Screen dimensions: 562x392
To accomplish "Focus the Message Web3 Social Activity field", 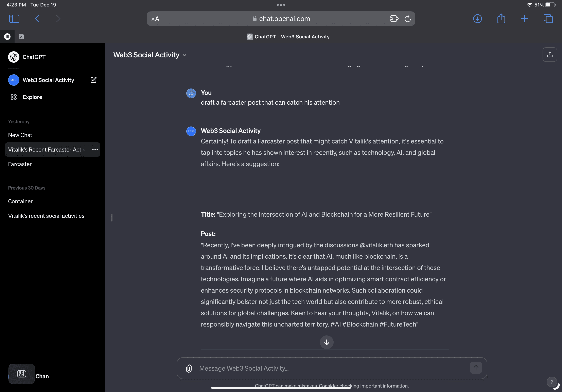I will [332, 368].
